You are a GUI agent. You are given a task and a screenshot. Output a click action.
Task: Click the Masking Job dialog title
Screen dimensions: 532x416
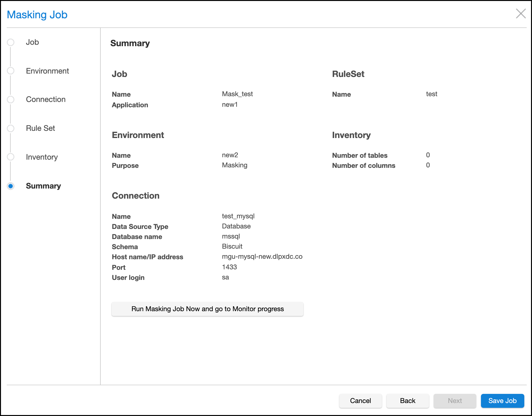[37, 15]
